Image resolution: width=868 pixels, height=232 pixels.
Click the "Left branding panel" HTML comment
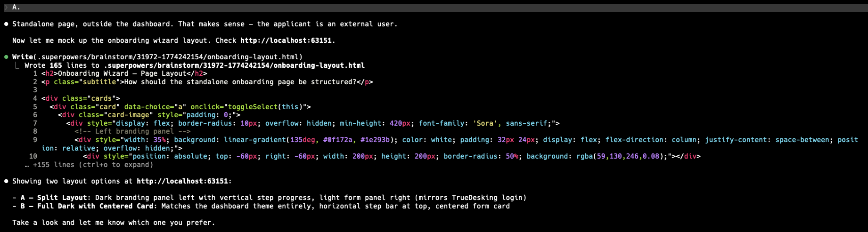[x=132, y=131]
